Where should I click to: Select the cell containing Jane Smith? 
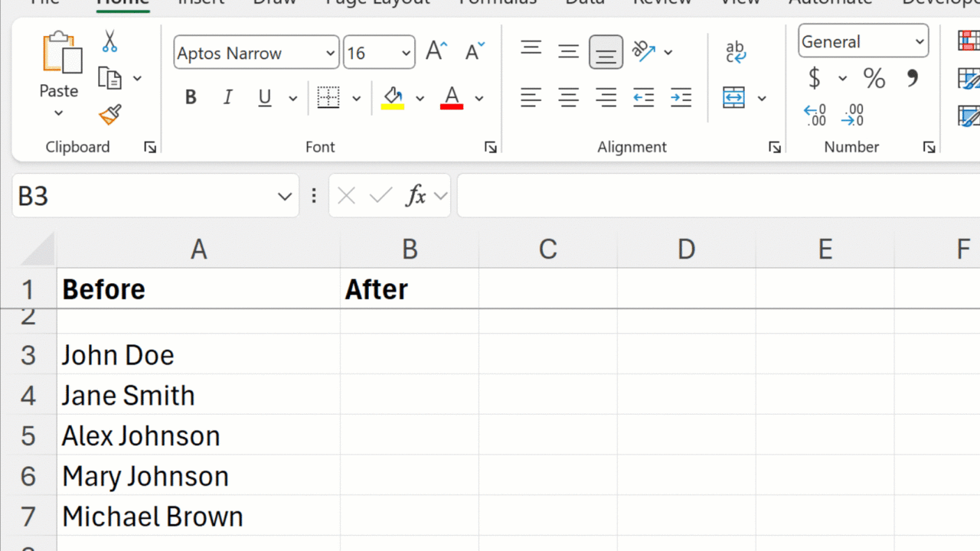199,395
